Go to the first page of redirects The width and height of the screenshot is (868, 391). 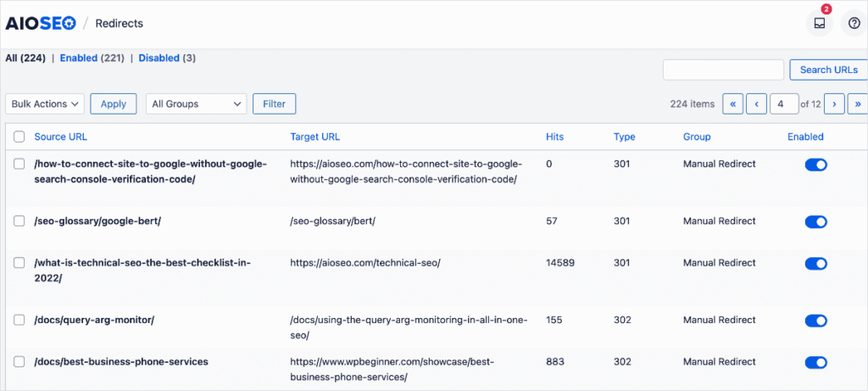(732, 103)
